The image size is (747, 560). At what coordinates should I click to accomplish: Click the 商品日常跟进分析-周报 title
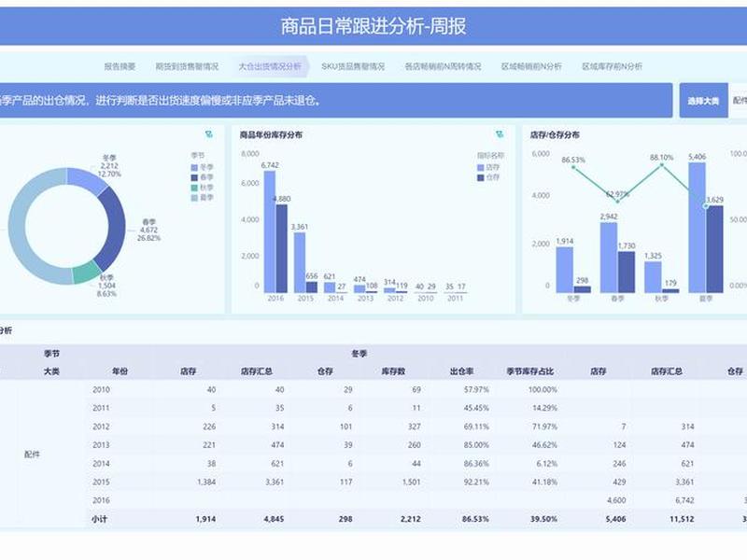point(373,26)
